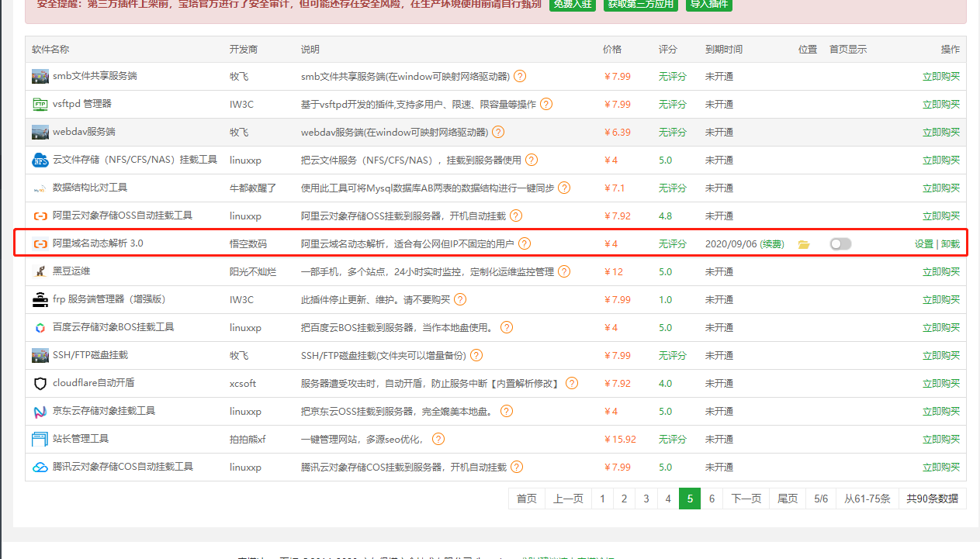Image resolution: width=980 pixels, height=559 pixels.
Task: Click 立即购买 for webdav服务端
Action: [x=941, y=133]
